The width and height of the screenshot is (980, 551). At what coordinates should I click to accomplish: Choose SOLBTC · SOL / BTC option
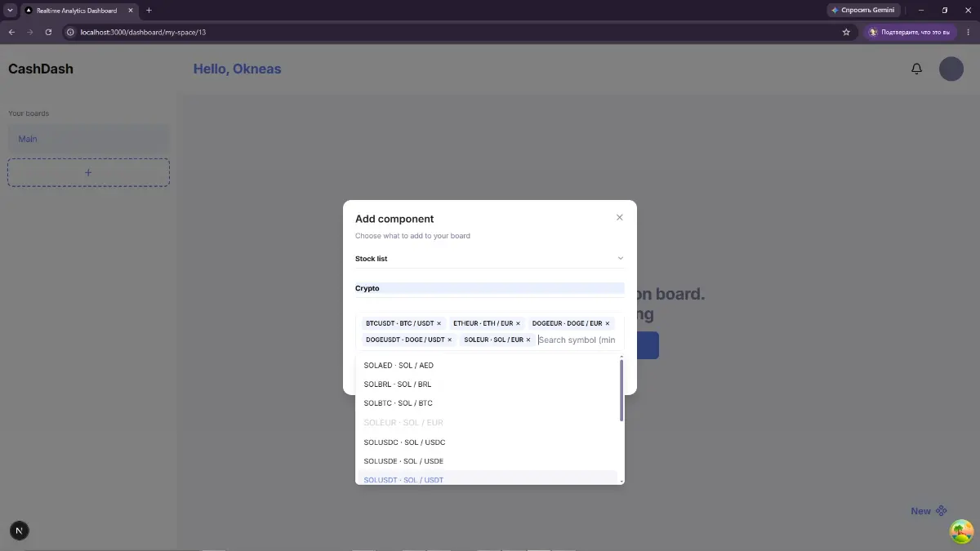tap(488, 403)
